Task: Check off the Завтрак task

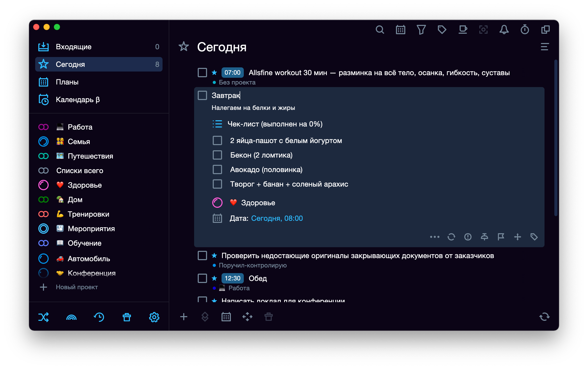Action: click(x=202, y=95)
